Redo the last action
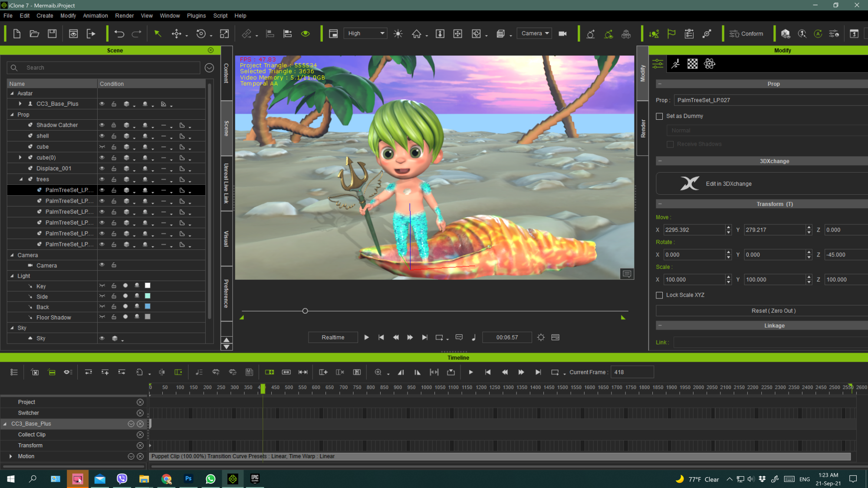 137,34
